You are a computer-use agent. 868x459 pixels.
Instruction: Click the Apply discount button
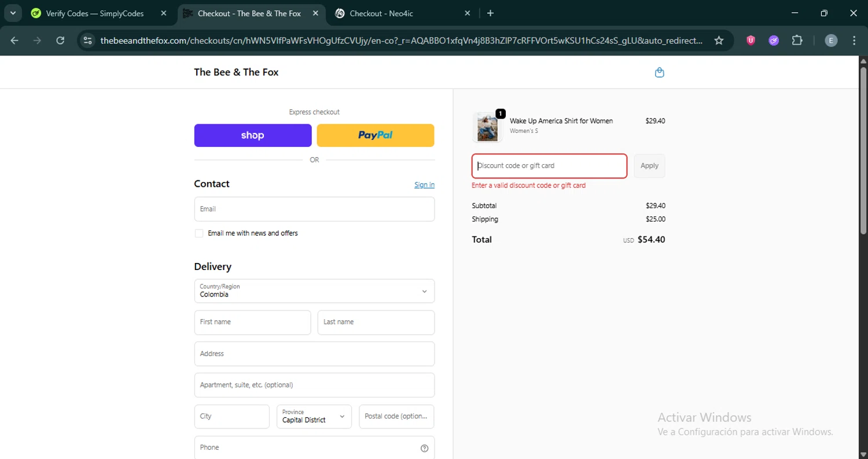(x=649, y=166)
